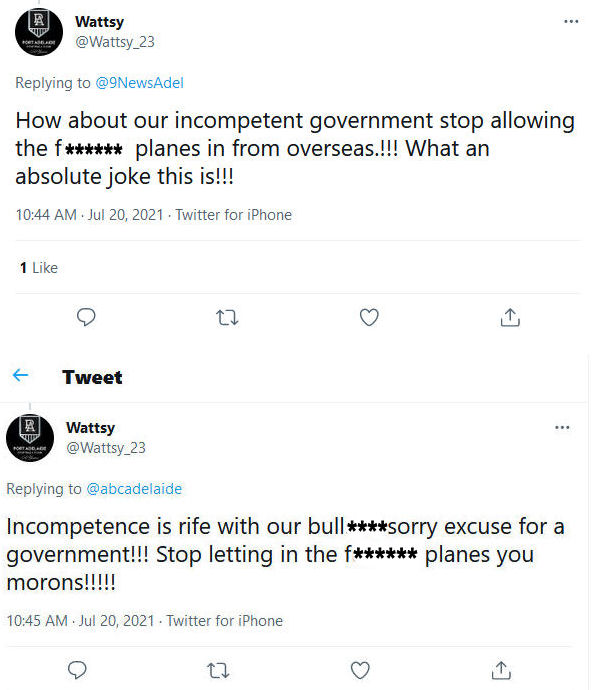Go back using the left arrow
The image size is (603, 690).
[20, 376]
